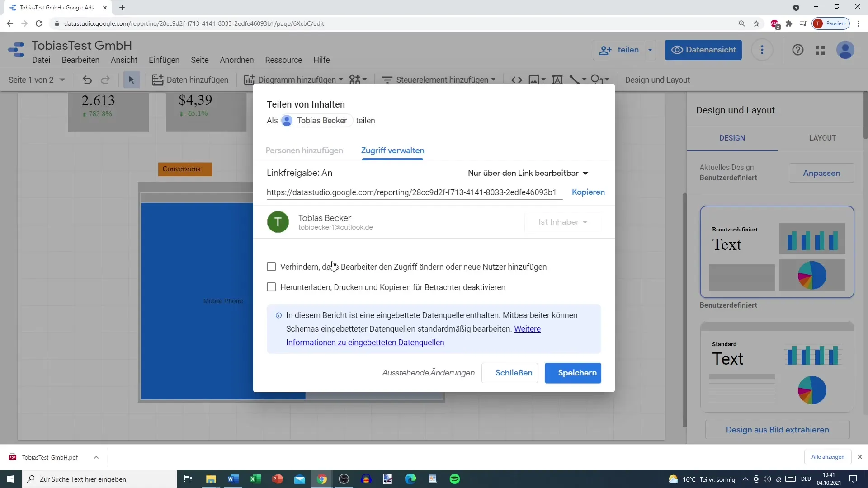
Task: Open the three-dot more options button
Action: [x=762, y=50]
